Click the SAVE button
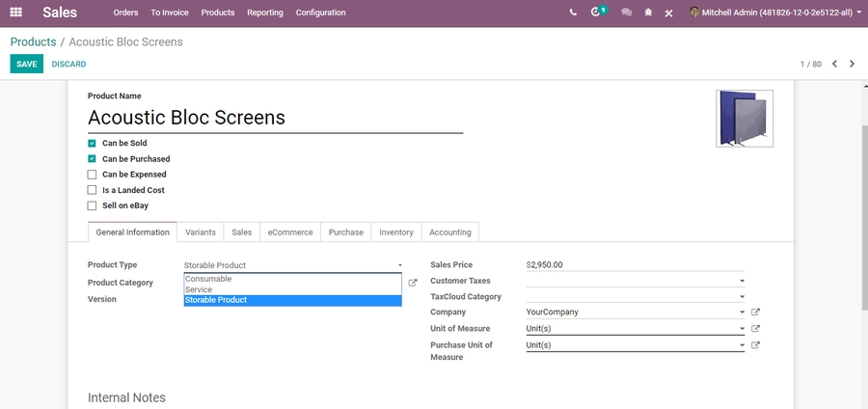The width and height of the screenshot is (868, 409). 27,65
